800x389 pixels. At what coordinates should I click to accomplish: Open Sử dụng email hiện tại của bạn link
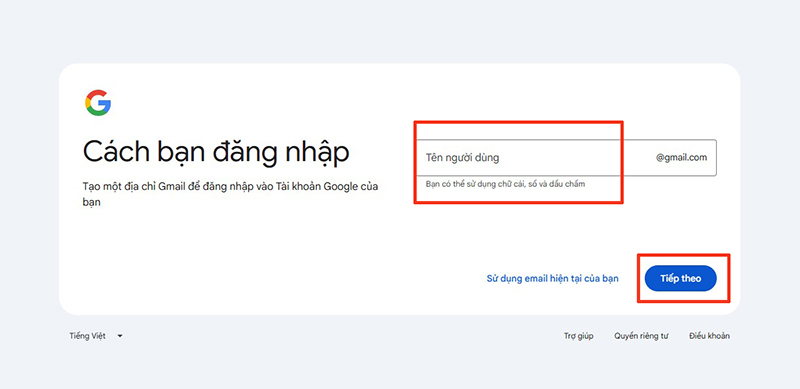[x=553, y=279]
